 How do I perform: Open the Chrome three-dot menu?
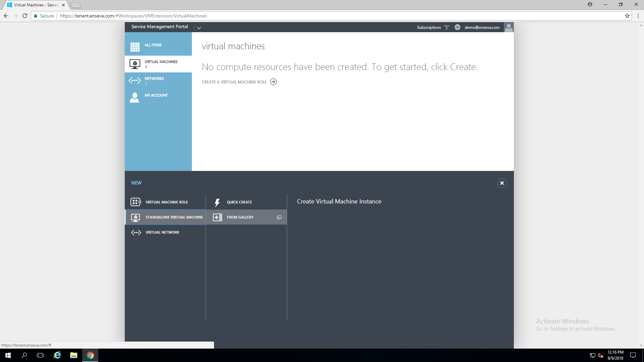pos(638,16)
